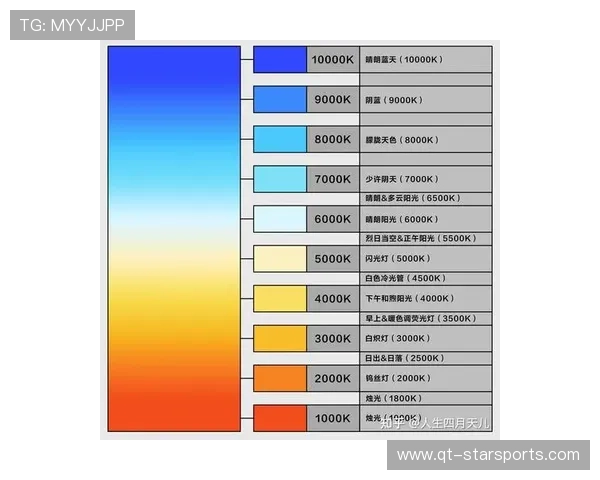Click the "5000K" temperature label
The width and height of the screenshot is (600, 480).
333,259
